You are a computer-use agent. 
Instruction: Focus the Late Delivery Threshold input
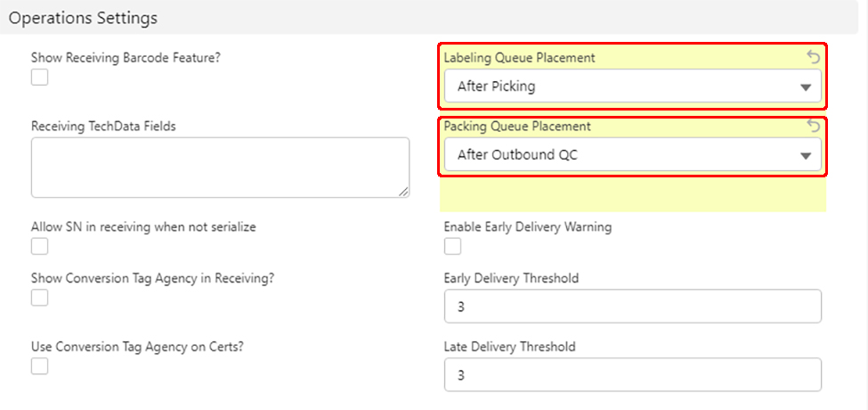632,375
